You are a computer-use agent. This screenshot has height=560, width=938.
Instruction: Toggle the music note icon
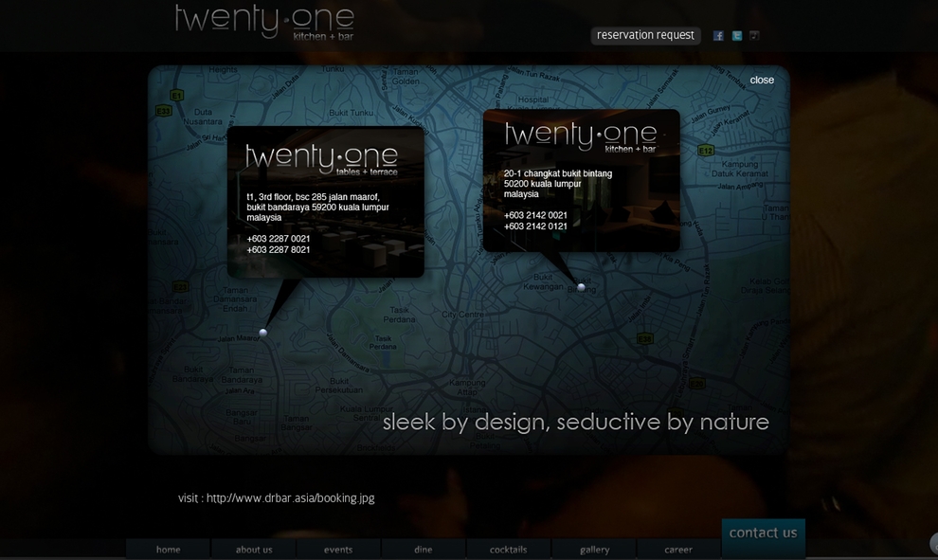(x=754, y=36)
